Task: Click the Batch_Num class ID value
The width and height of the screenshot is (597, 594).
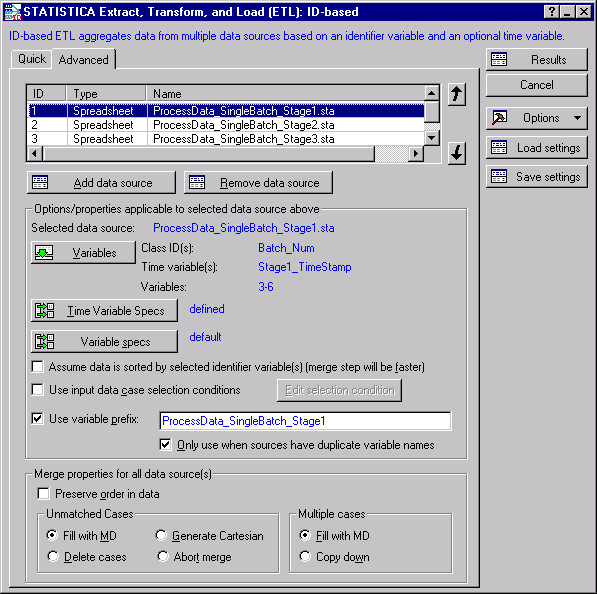Action: click(x=286, y=248)
